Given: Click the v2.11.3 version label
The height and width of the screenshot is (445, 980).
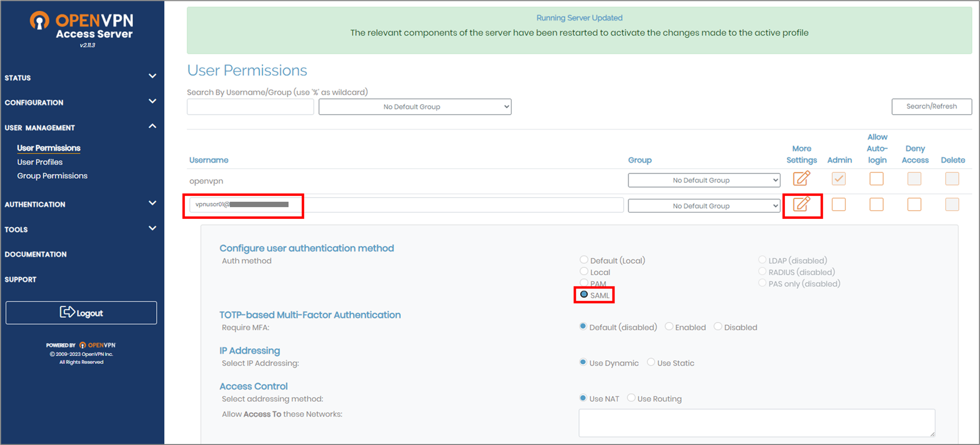Looking at the screenshot, I should pyautogui.click(x=87, y=45).
